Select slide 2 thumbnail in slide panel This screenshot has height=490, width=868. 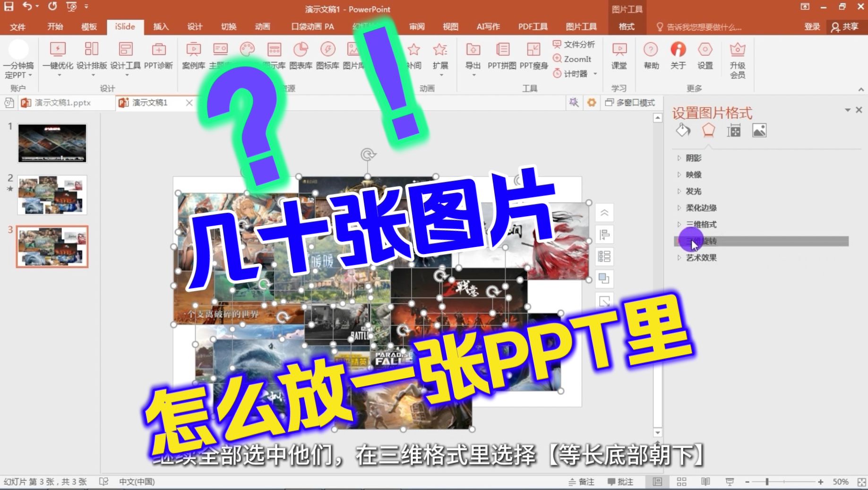click(x=52, y=195)
